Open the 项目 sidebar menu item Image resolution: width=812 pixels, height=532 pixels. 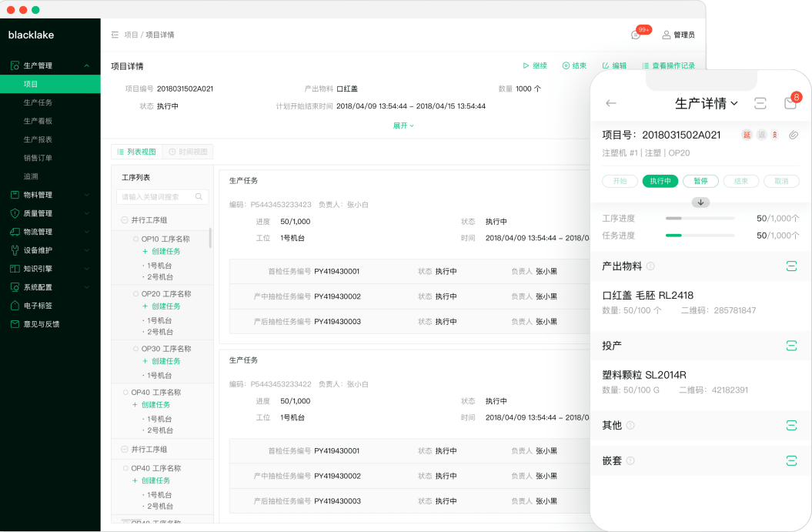(x=50, y=84)
